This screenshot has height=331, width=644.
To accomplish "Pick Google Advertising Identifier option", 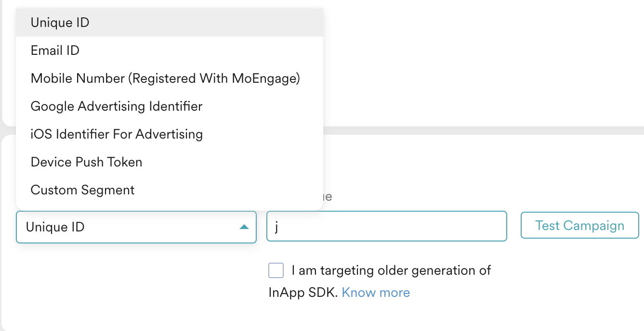I will click(x=116, y=106).
